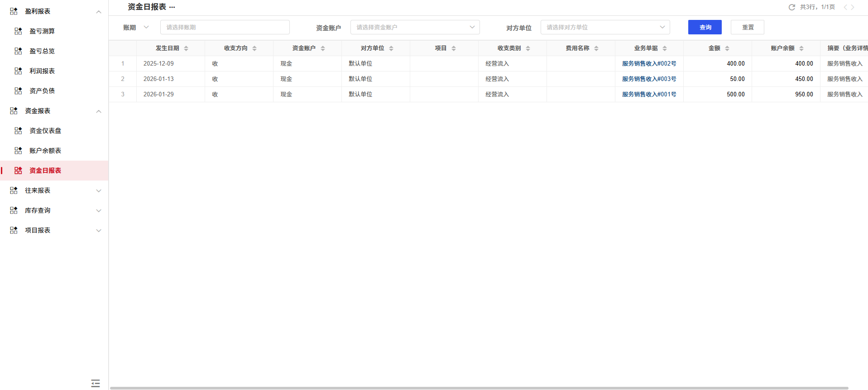Click the 重置 button
This screenshot has height=390, width=868.
pos(747,27)
